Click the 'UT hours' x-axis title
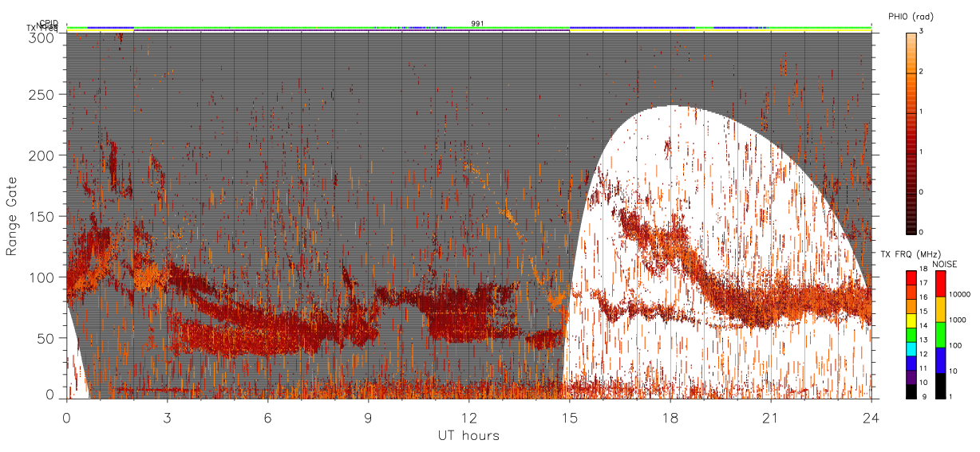 click(x=468, y=435)
